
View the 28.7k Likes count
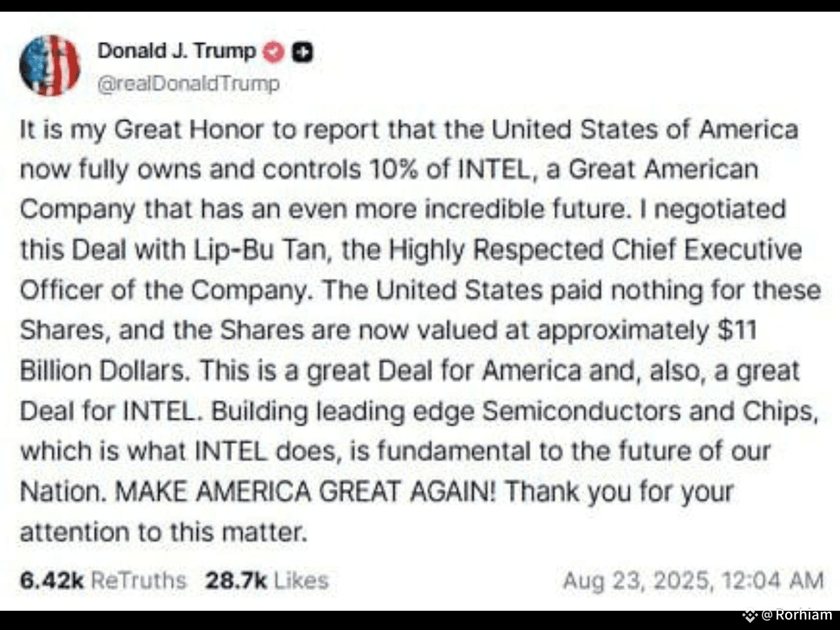[x=236, y=580]
